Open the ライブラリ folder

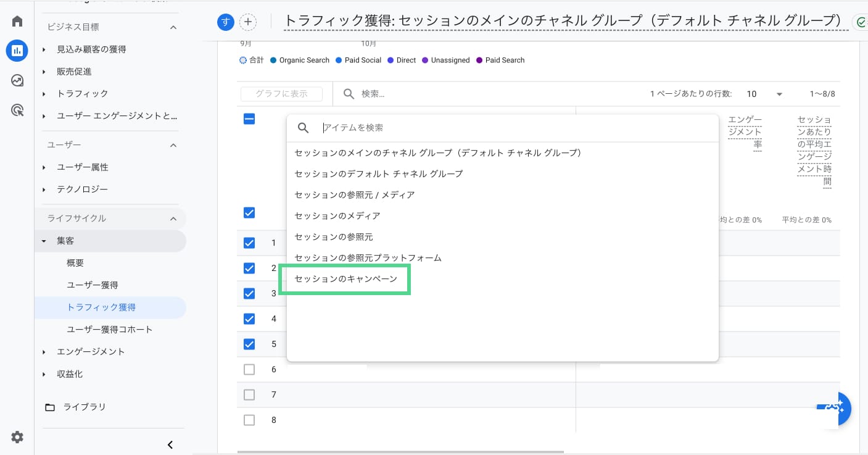click(84, 407)
